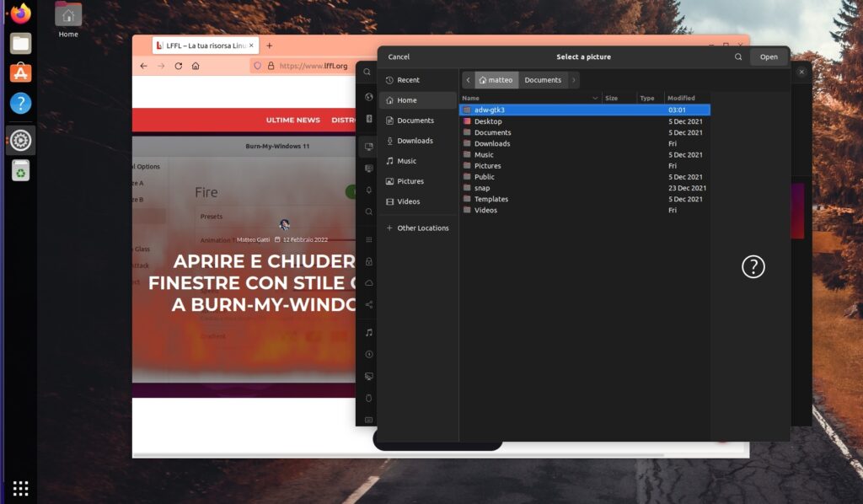Open the Power icon in Settings sidebar
The width and height of the screenshot is (863, 504).
[369, 354]
